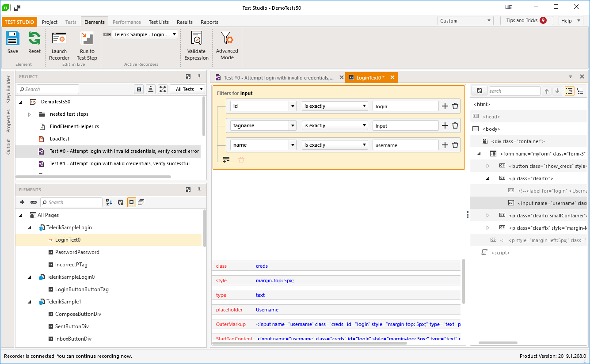Click the add element plus icon

click(23, 202)
